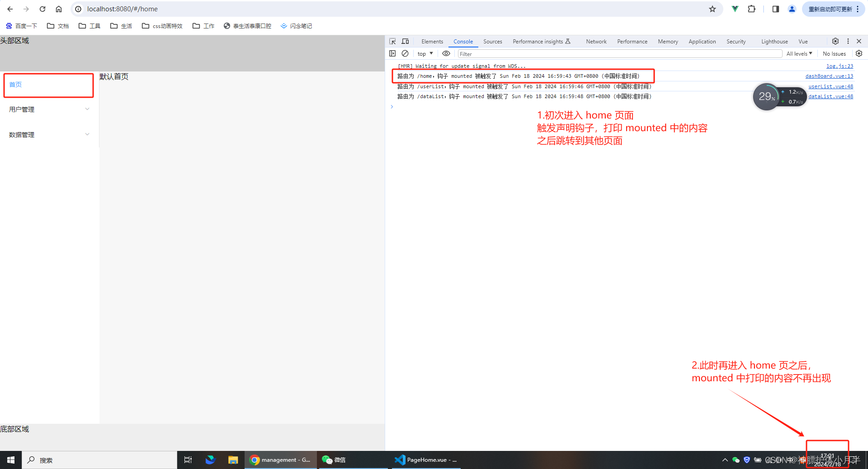Expand the 数据管理 submenu

tap(49, 135)
